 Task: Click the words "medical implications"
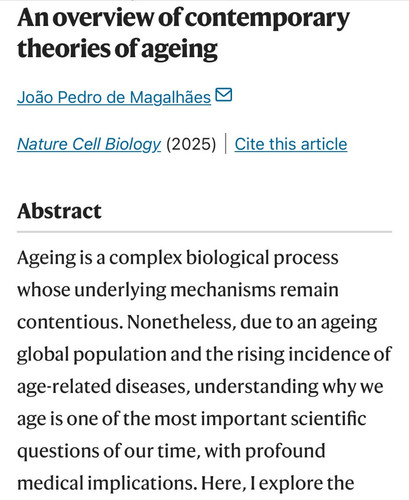coord(106,484)
